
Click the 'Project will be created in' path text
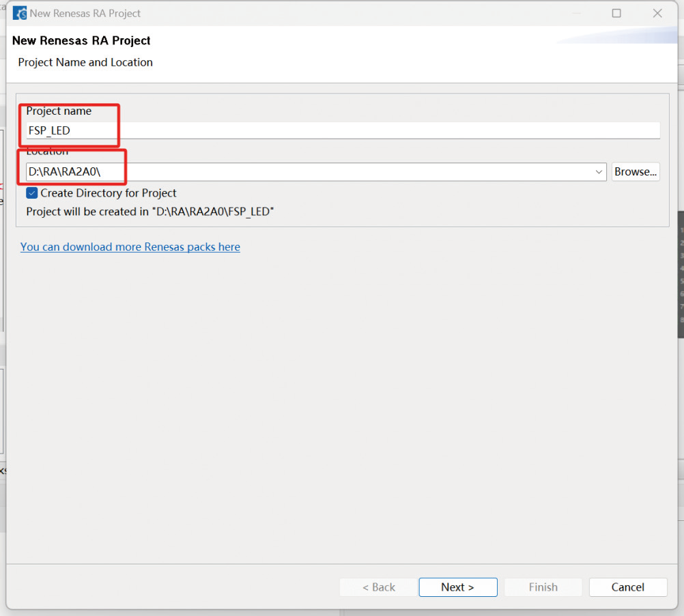(149, 212)
